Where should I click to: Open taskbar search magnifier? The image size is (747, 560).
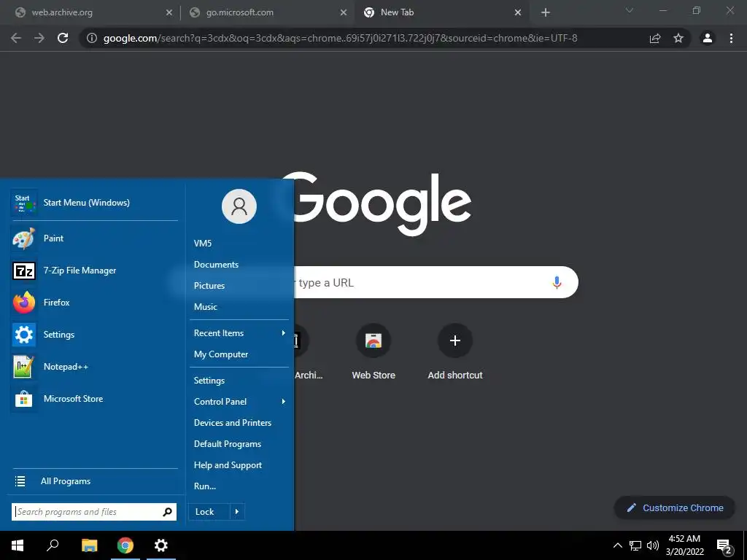53,545
